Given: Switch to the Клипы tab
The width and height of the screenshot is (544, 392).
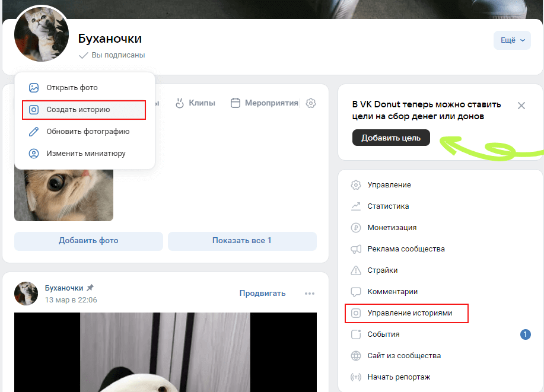Looking at the screenshot, I should click(x=195, y=103).
